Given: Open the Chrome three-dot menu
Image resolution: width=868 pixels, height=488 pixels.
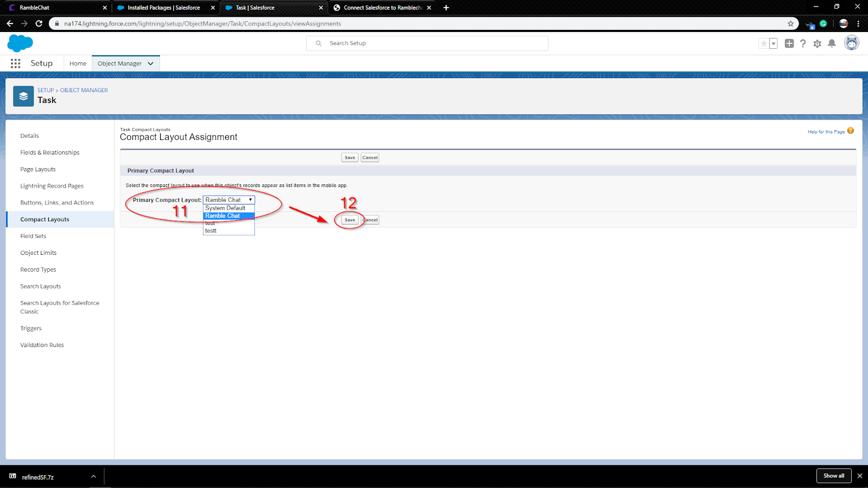Looking at the screenshot, I should 858,23.
